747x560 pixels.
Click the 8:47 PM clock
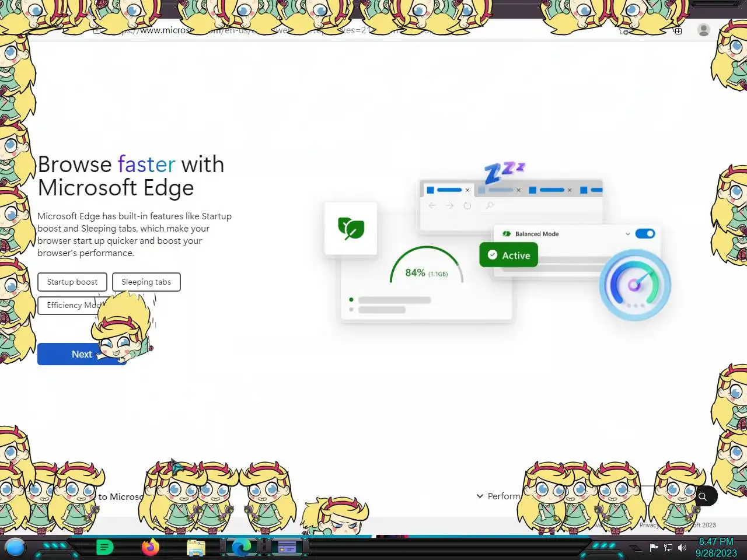coord(716,547)
